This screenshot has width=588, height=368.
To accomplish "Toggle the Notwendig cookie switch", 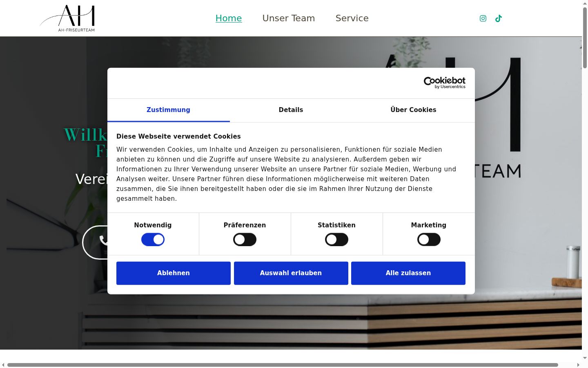I will [153, 240].
